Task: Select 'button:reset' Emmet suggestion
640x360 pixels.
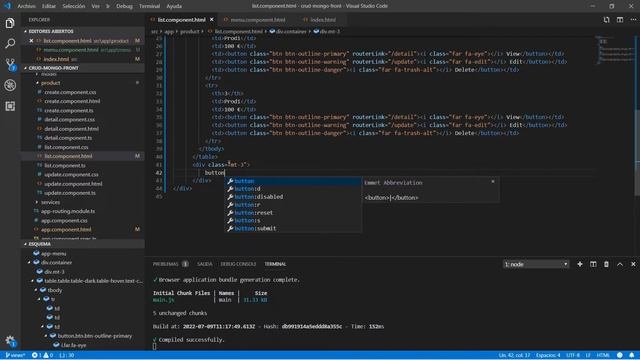Action: [x=293, y=213]
